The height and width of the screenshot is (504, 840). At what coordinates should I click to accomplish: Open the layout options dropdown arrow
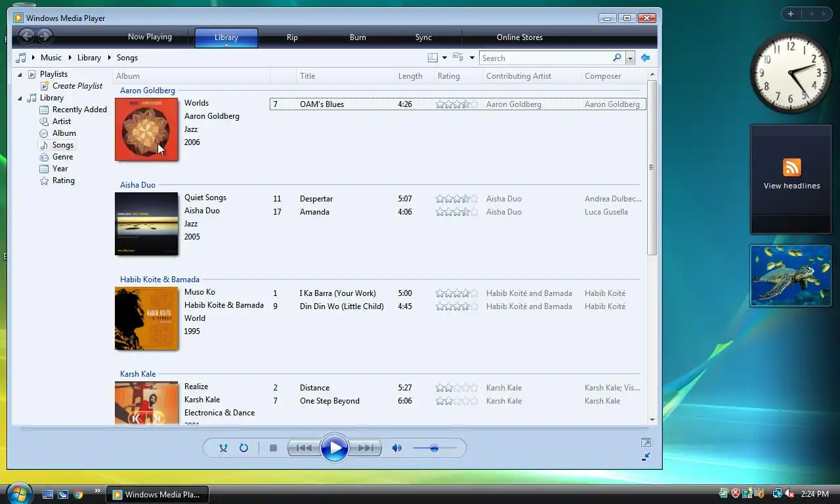(444, 58)
